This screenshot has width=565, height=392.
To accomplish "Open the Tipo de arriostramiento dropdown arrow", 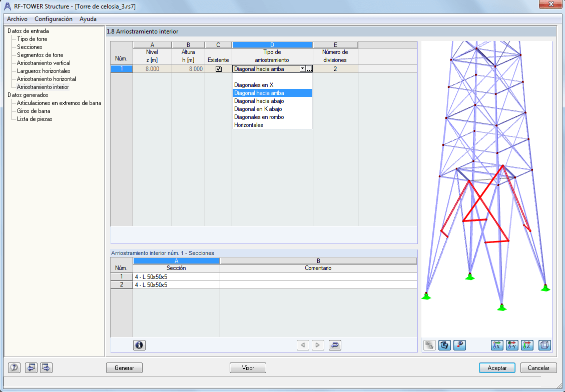I will pos(302,69).
